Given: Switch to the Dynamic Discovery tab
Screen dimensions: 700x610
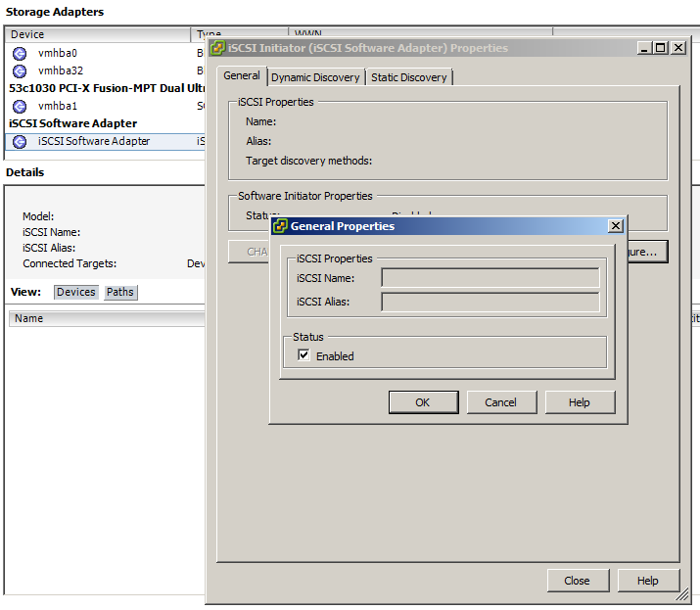Looking at the screenshot, I should 315,77.
